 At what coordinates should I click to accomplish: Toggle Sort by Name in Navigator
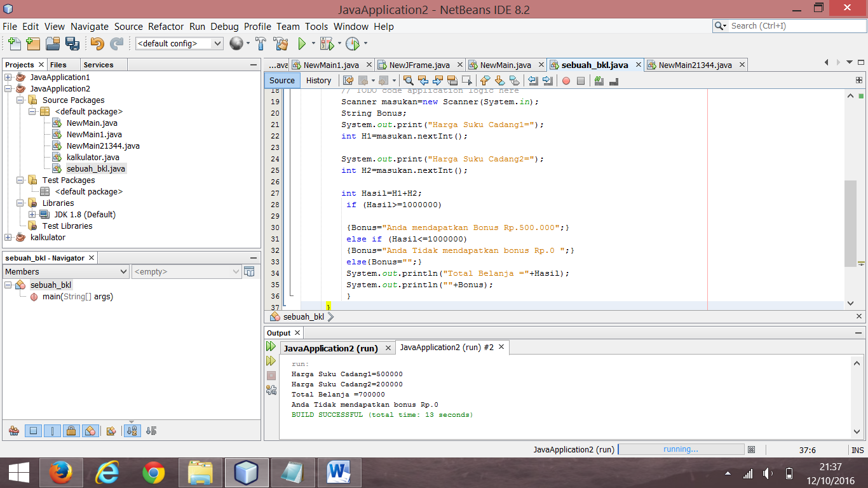coord(132,431)
